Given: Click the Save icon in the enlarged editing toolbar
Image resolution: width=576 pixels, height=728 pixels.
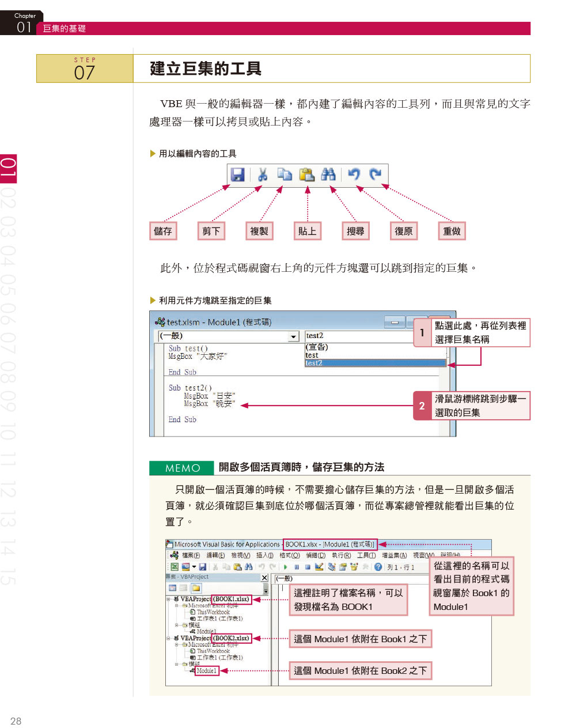Looking at the screenshot, I should [x=238, y=175].
